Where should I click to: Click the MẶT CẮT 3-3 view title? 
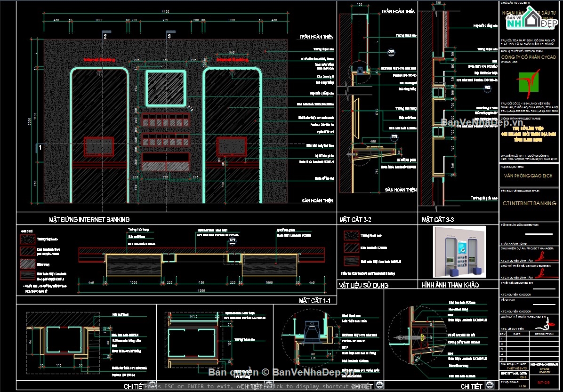click(x=438, y=219)
